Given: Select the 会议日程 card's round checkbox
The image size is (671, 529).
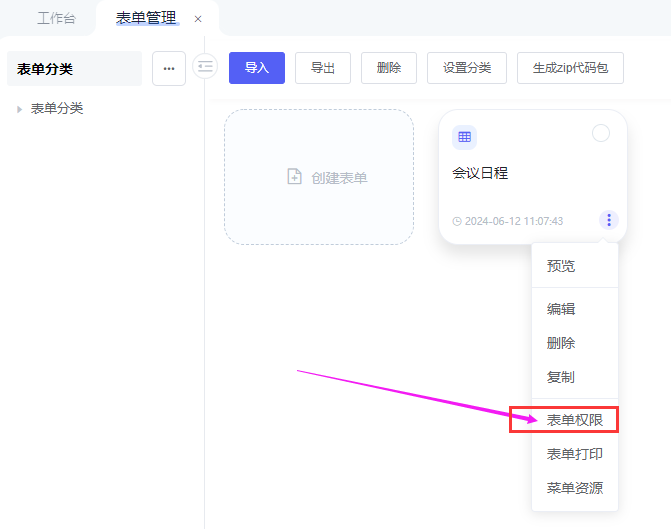Looking at the screenshot, I should point(601,134).
